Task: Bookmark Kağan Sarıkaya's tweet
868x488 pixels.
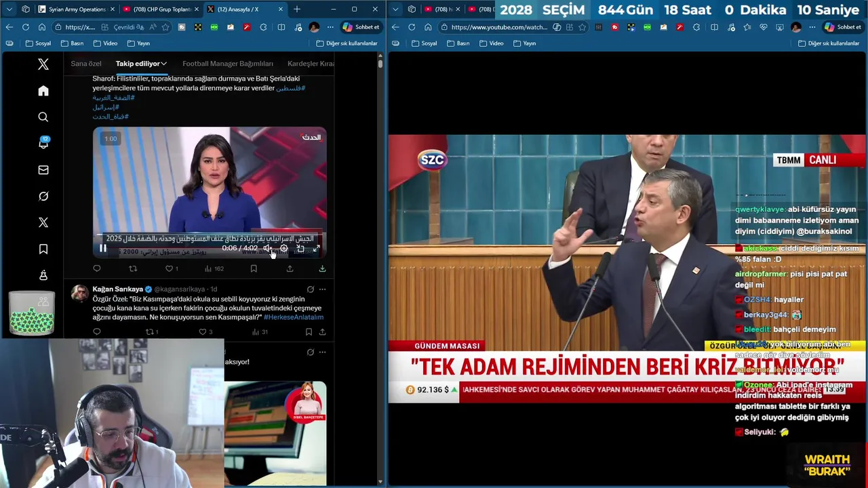Action: click(x=309, y=331)
